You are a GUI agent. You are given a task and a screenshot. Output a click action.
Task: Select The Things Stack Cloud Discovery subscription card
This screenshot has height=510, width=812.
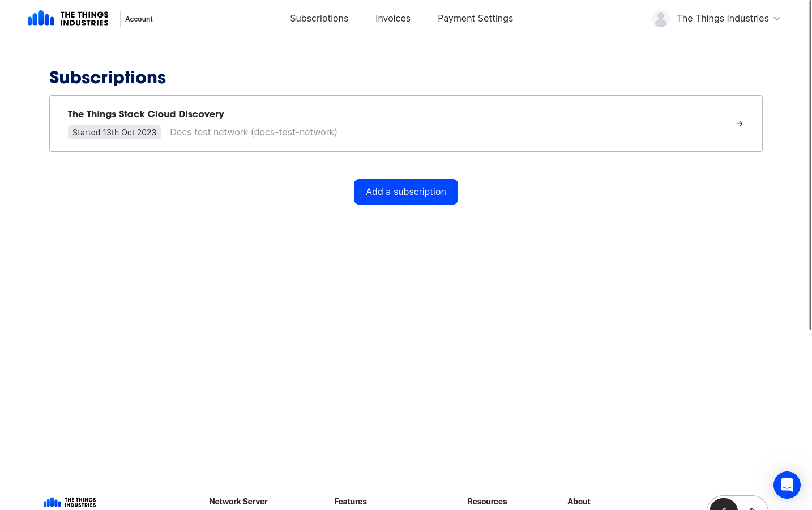pyautogui.click(x=406, y=124)
